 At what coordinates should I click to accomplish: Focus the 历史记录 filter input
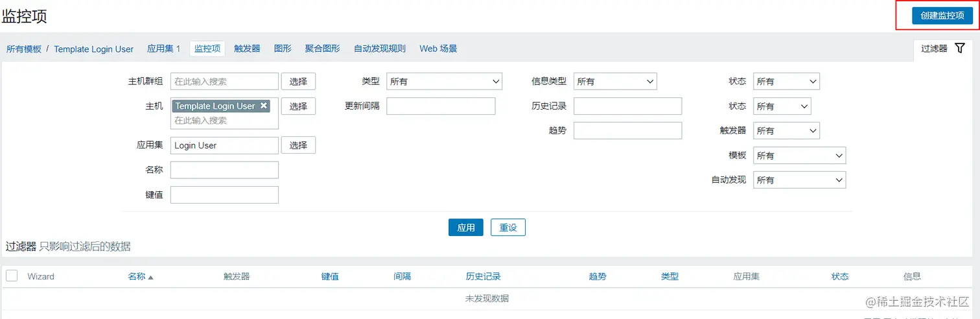coord(627,106)
